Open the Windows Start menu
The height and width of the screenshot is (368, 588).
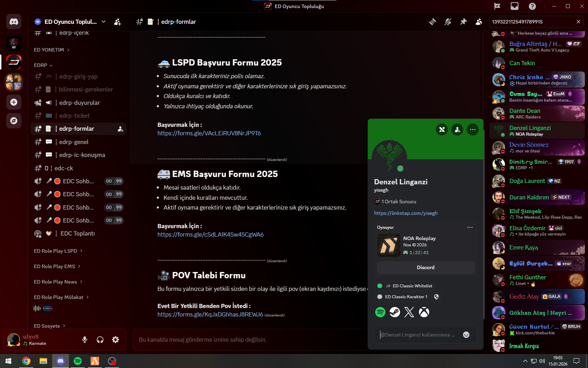pyautogui.click(x=8, y=361)
